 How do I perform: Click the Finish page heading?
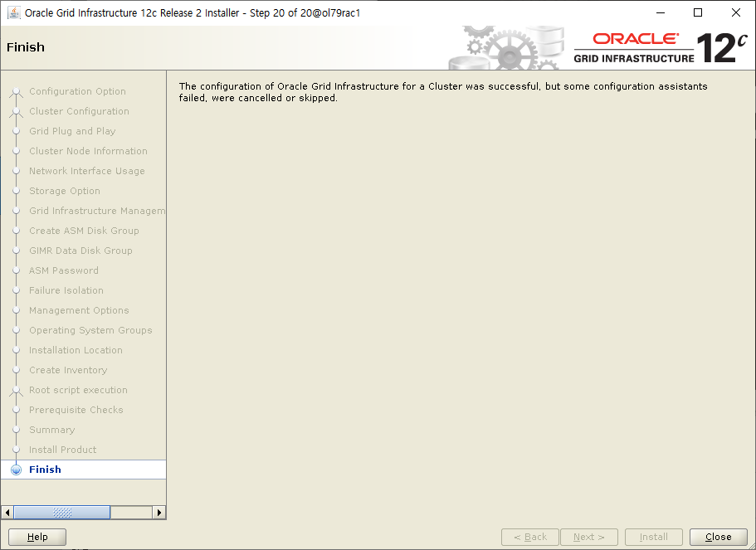tap(26, 47)
